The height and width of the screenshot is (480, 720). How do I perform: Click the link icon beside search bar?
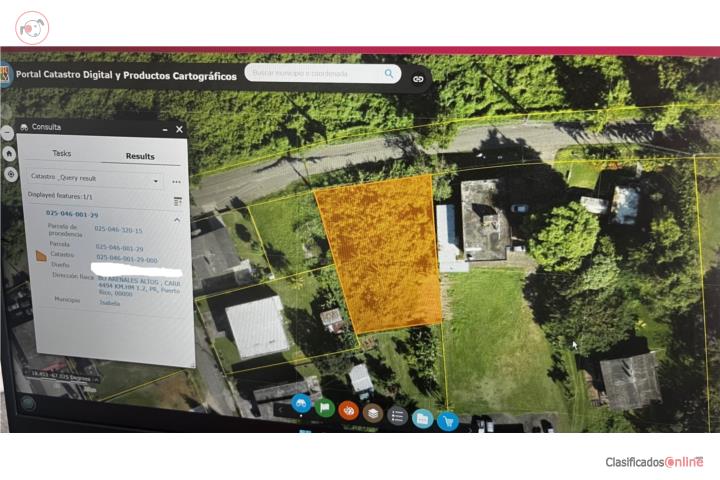click(418, 79)
